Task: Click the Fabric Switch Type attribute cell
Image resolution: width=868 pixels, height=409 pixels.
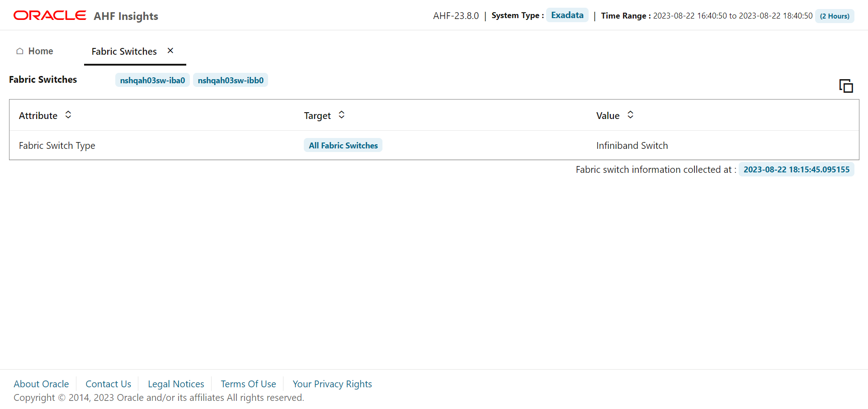Action: pos(57,145)
